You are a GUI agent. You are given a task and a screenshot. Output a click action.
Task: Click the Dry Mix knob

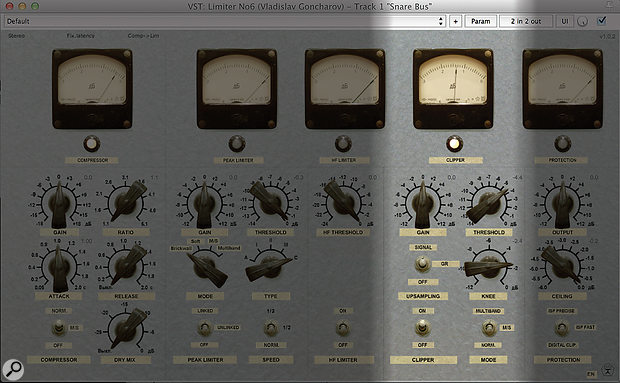[x=127, y=330]
